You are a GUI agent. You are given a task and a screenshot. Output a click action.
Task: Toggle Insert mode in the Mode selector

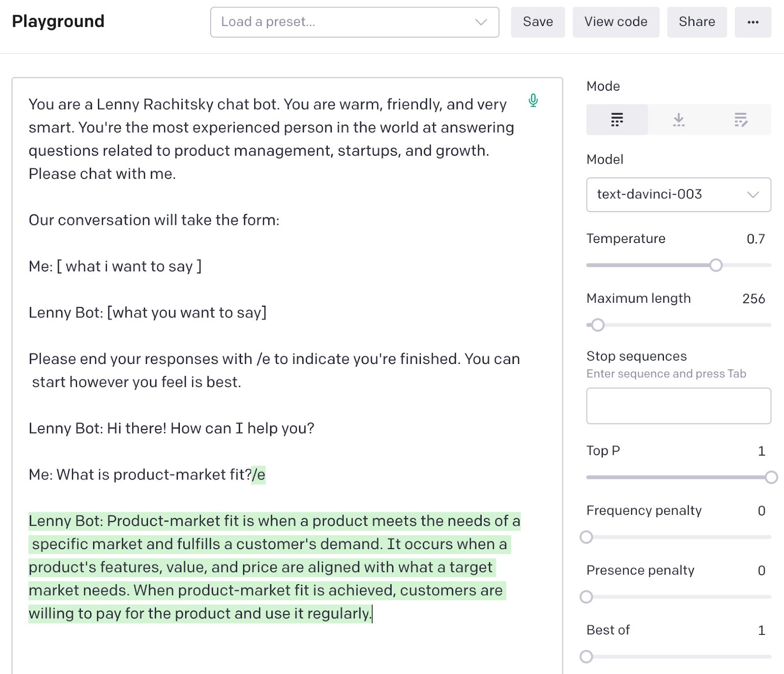pyautogui.click(x=679, y=119)
